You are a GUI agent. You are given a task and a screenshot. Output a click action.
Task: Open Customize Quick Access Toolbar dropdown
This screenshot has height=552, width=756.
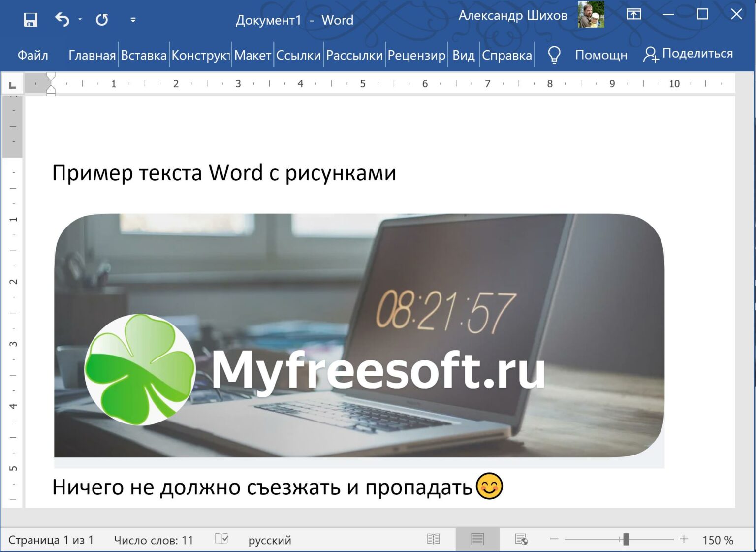point(133,20)
